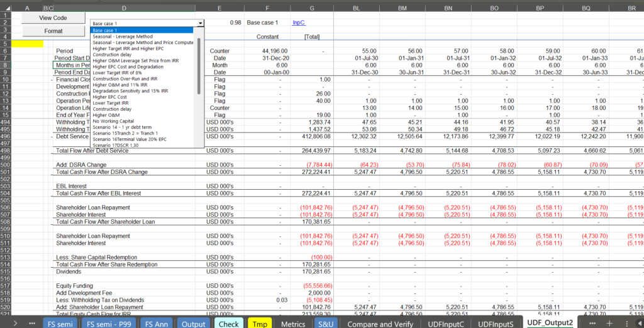Click the vertical dots beside the new sheet button

click(x=627, y=324)
